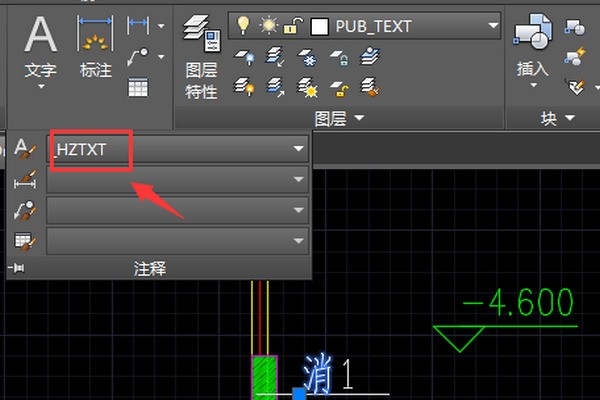Expand the 图层 panel title
Viewport: 600px width, 400px height.
pyautogui.click(x=340, y=119)
